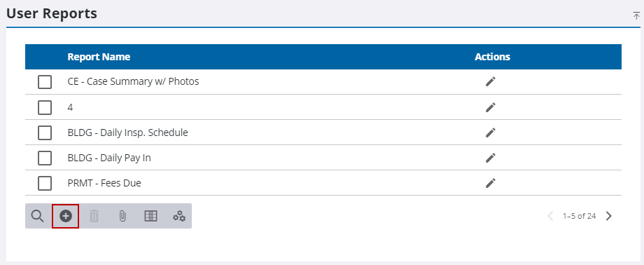644x265 pixels.
Task: Open the gears settings icon
Action: pos(179,216)
